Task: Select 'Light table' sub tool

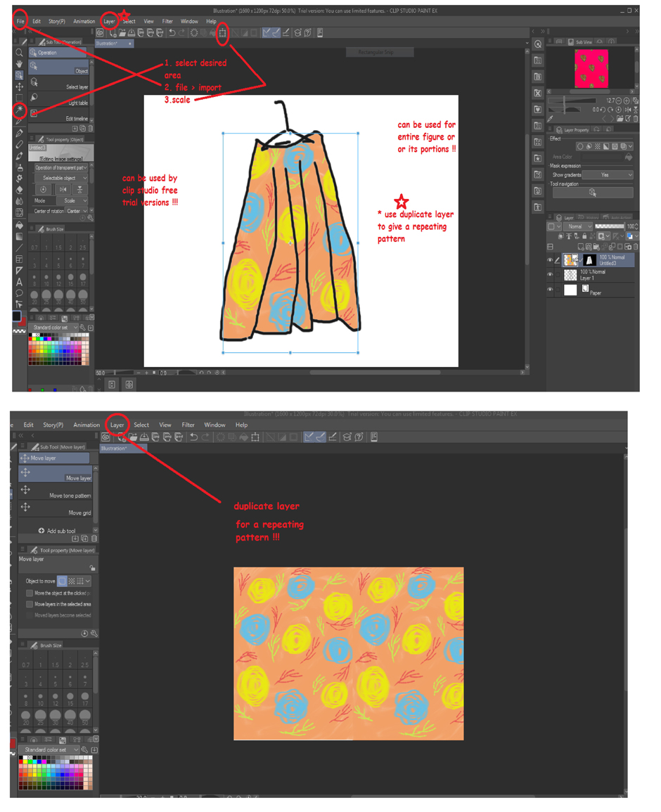Action: tap(60, 99)
